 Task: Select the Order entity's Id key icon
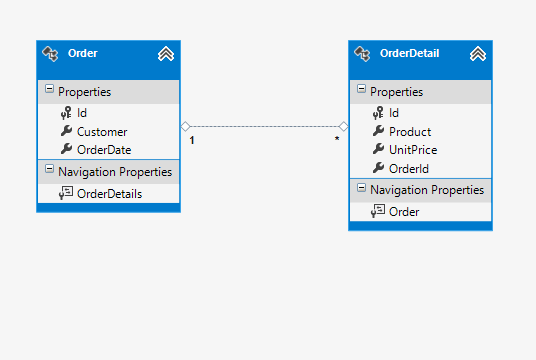coord(66,113)
